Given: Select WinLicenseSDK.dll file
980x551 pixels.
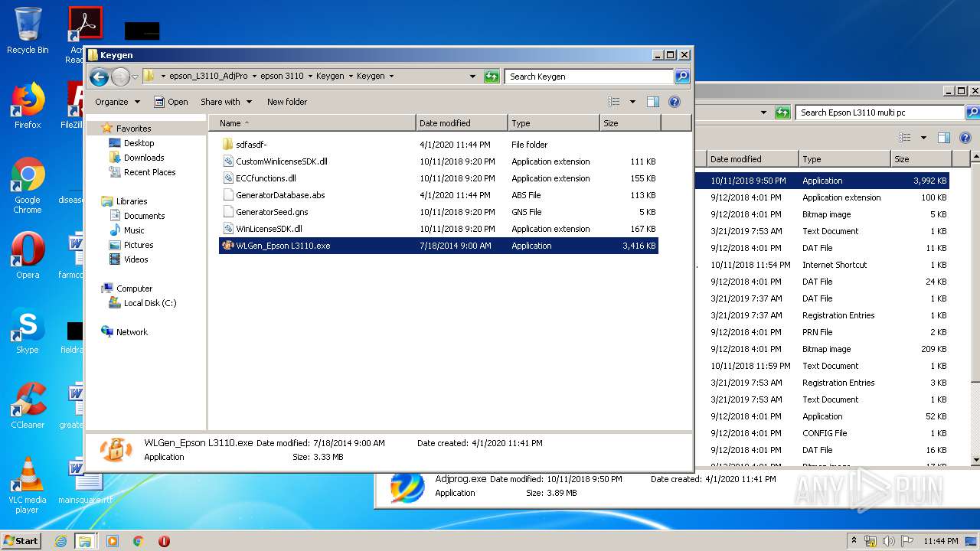Looking at the screenshot, I should tap(438, 229).
